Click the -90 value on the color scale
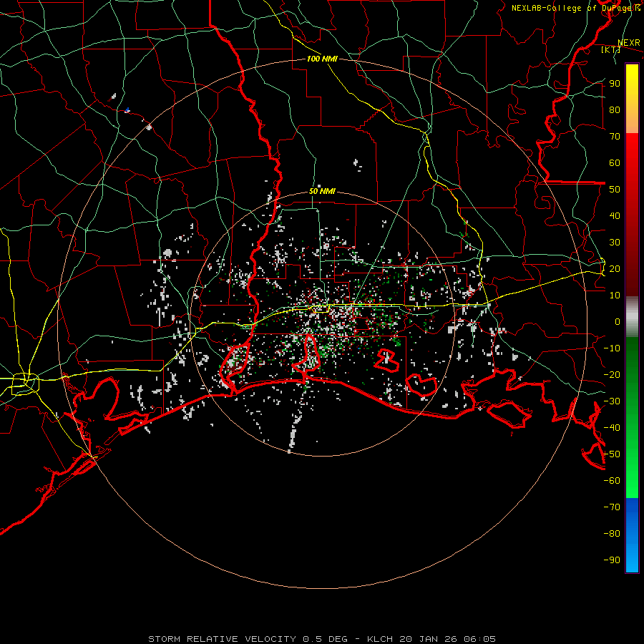 [612, 560]
